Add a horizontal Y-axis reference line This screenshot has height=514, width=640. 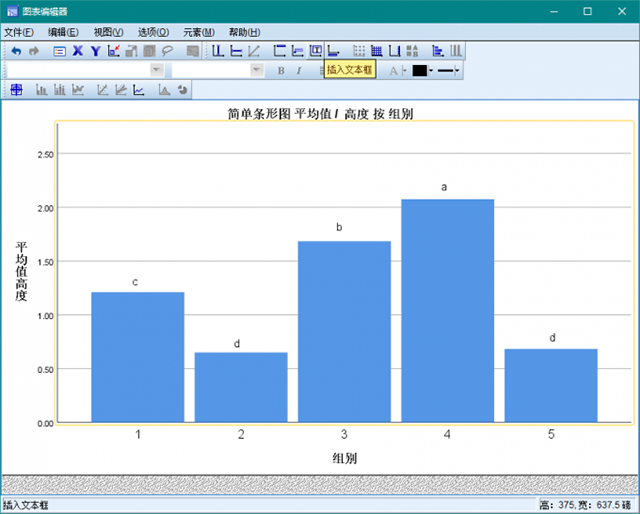236,51
